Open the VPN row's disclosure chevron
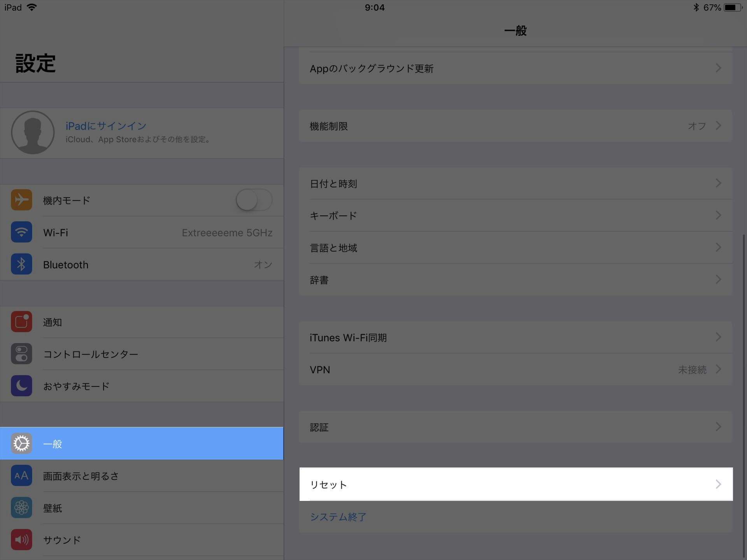Viewport: 747px width, 560px height. (x=718, y=369)
